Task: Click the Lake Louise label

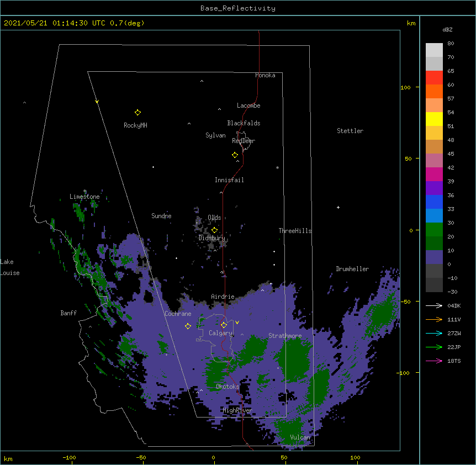Action: [10, 267]
